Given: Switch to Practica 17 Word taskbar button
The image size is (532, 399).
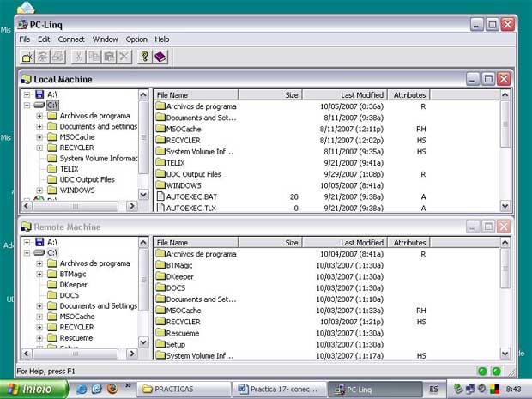Looking at the screenshot, I should coord(279,390).
